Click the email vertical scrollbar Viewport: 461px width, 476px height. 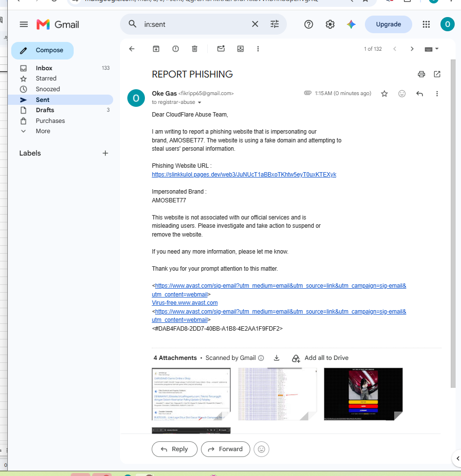point(453,223)
